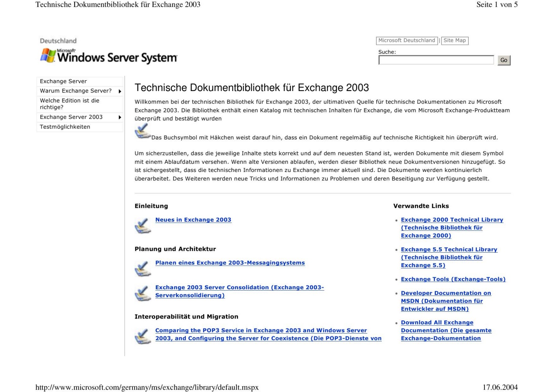Click the footer URL microsoft.com/germany/ms/exchange
Viewport: 554px width, 392px height.
click(147, 387)
